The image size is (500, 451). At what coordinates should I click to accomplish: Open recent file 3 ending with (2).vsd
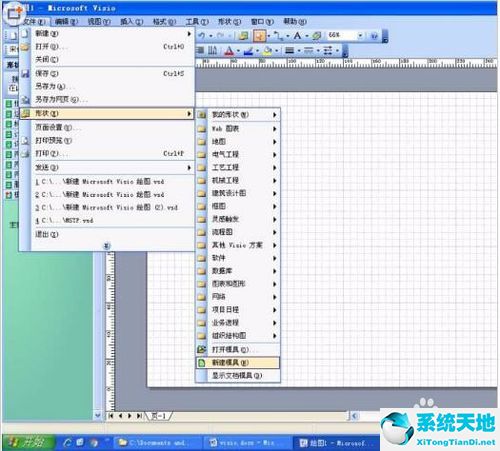tap(107, 207)
